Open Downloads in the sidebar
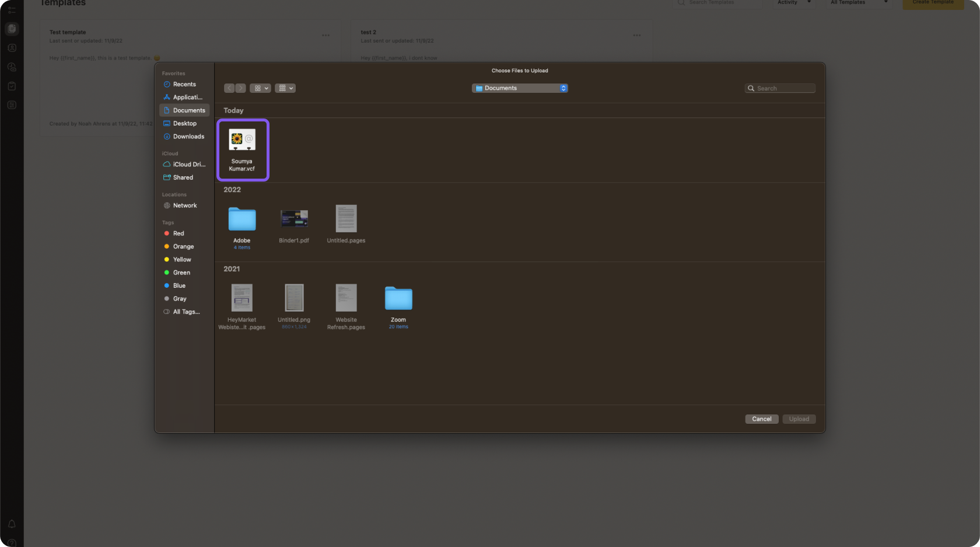 point(188,137)
